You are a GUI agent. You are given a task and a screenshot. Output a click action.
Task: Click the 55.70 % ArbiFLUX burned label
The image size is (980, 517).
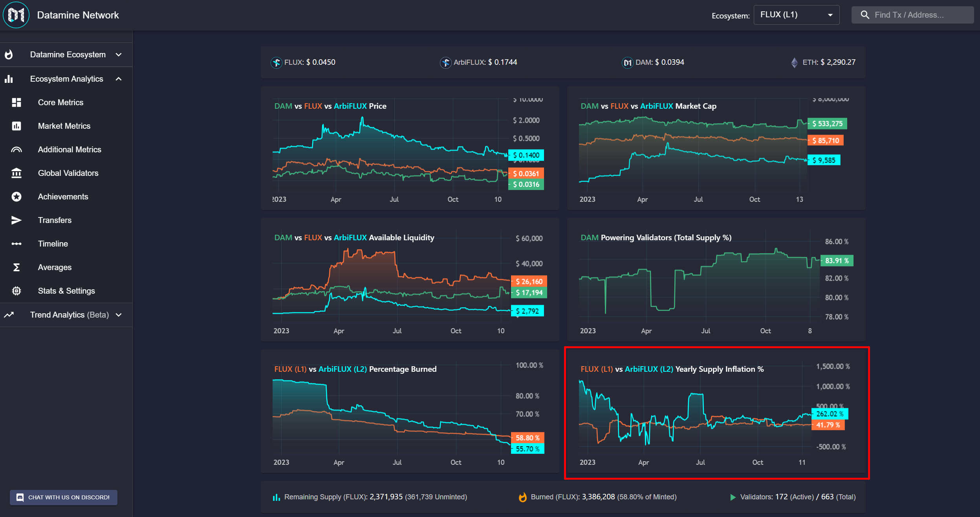pos(527,449)
